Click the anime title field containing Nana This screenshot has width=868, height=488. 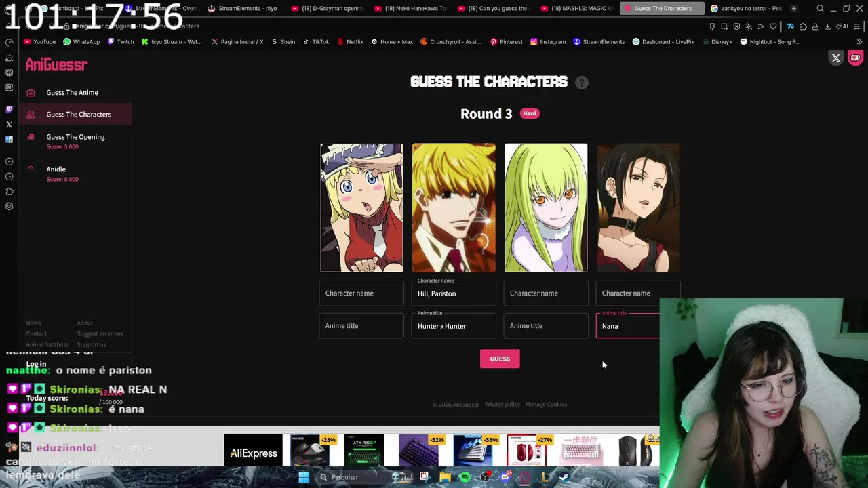tap(628, 326)
